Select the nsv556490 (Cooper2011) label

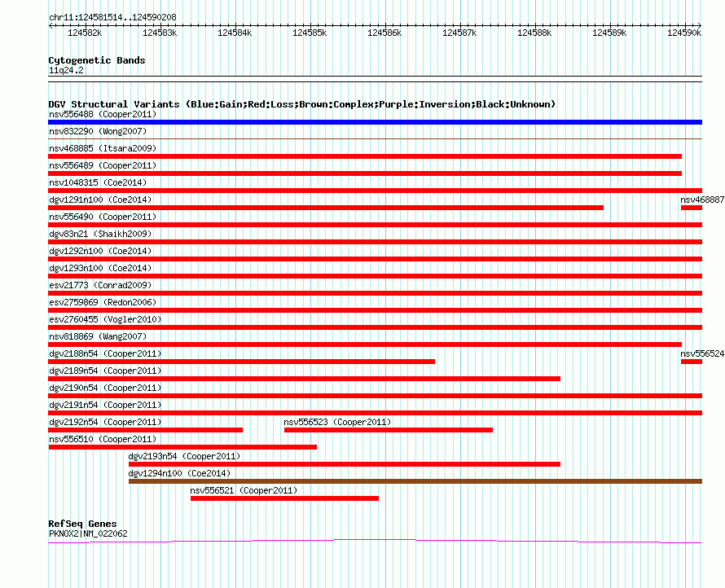(x=103, y=217)
